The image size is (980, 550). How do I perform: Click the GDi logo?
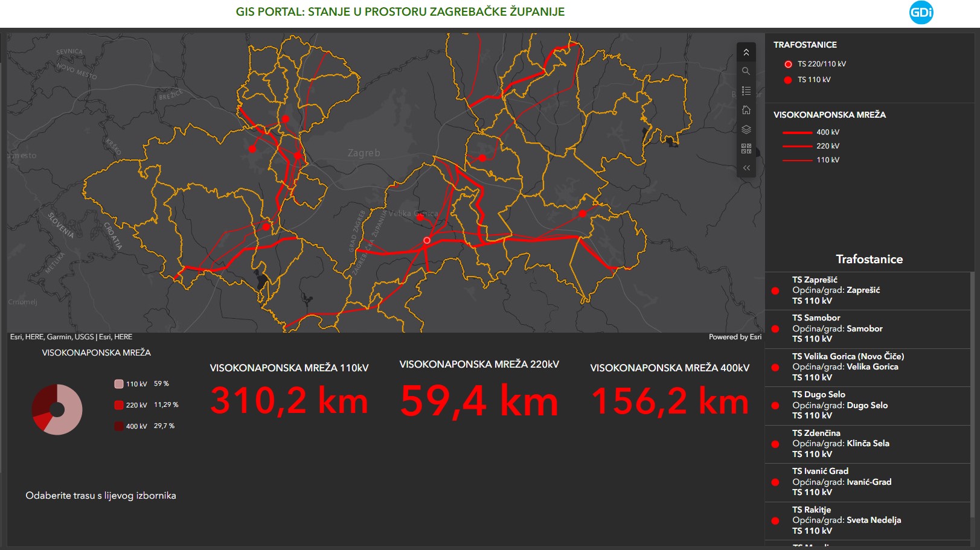click(x=921, y=13)
